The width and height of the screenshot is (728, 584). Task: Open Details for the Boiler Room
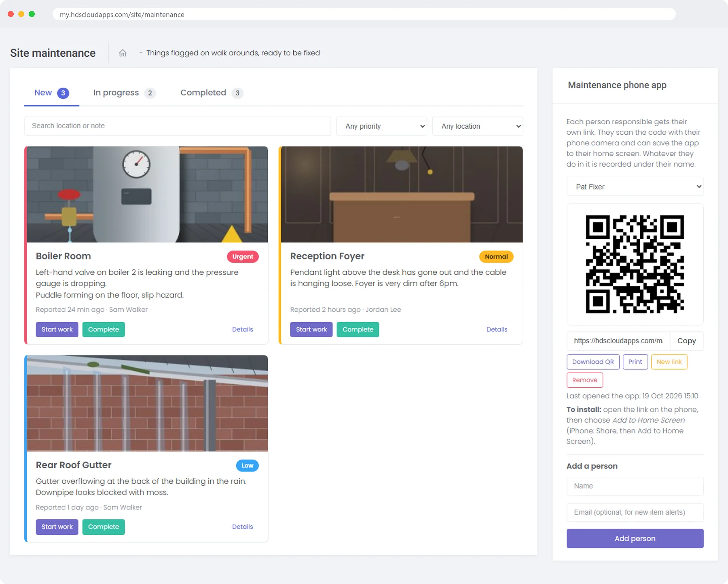pyautogui.click(x=243, y=329)
